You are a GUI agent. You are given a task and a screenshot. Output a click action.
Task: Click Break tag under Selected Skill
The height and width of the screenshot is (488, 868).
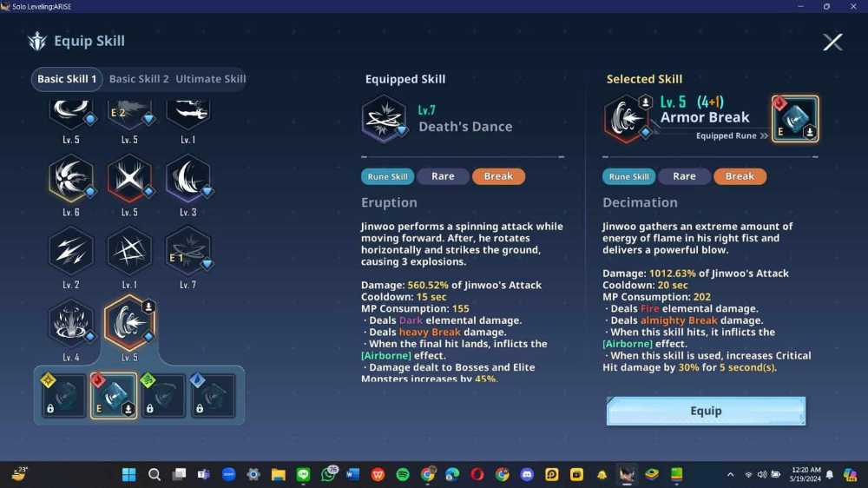740,176
